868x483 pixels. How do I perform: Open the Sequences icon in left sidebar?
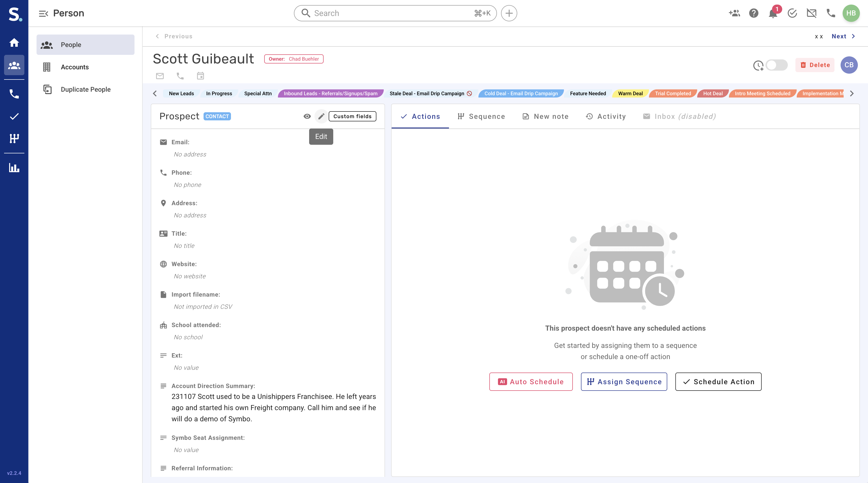tap(14, 139)
